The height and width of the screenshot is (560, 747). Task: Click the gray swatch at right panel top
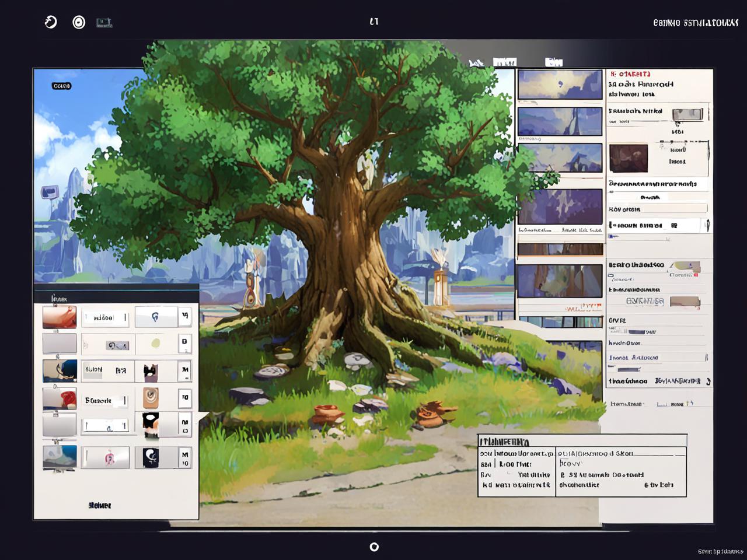tap(687, 114)
